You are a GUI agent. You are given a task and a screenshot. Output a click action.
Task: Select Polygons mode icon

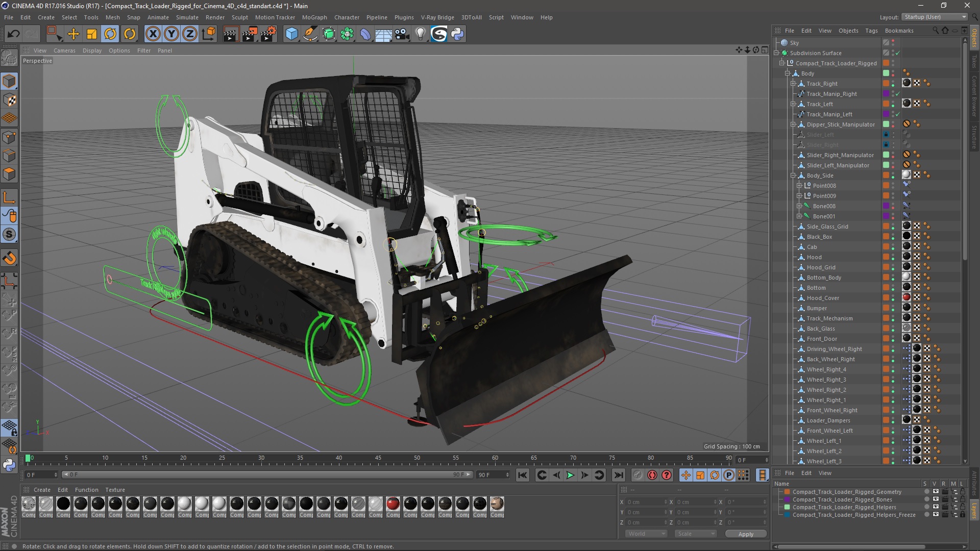9,174
